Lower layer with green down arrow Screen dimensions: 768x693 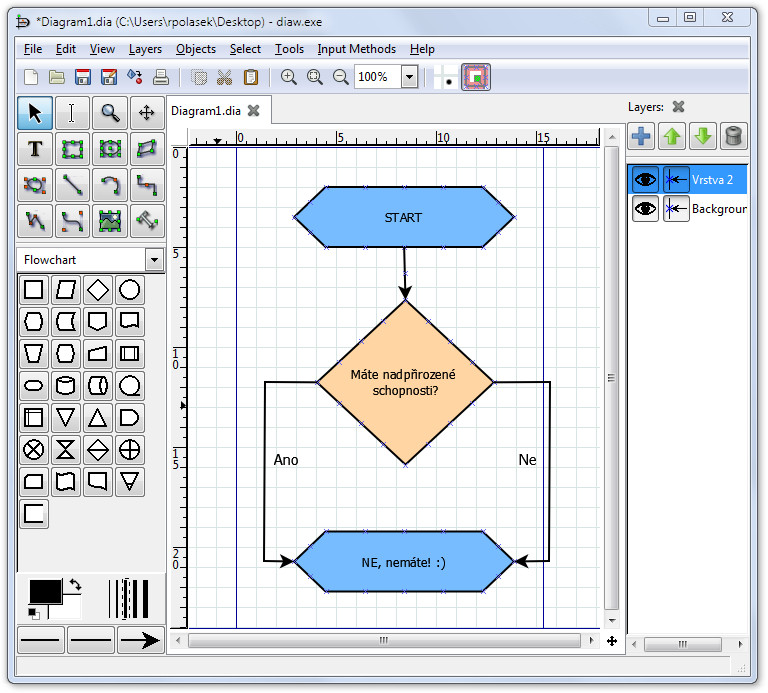click(703, 136)
